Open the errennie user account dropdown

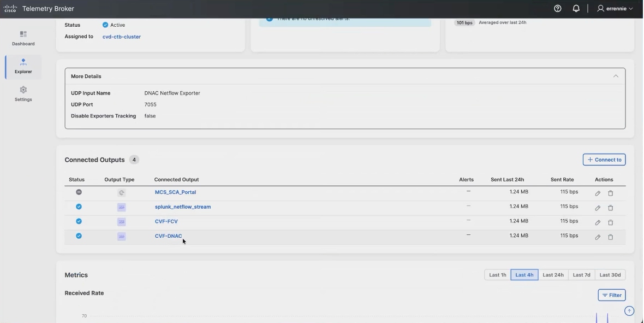point(615,8)
